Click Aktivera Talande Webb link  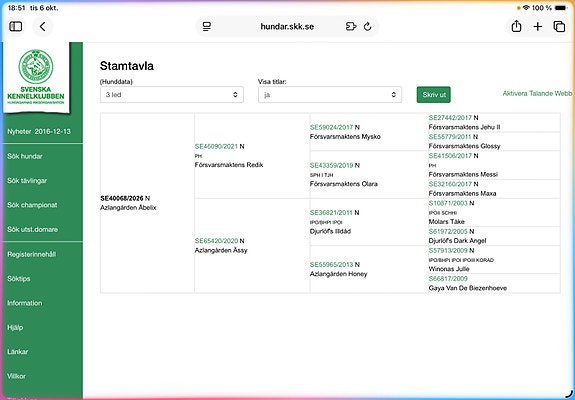point(537,93)
